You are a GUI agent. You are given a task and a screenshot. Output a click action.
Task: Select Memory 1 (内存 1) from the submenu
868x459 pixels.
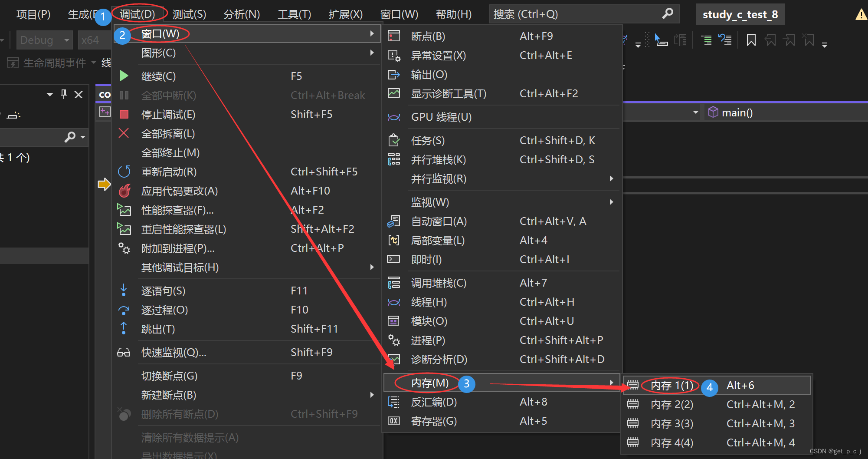pyautogui.click(x=717, y=385)
